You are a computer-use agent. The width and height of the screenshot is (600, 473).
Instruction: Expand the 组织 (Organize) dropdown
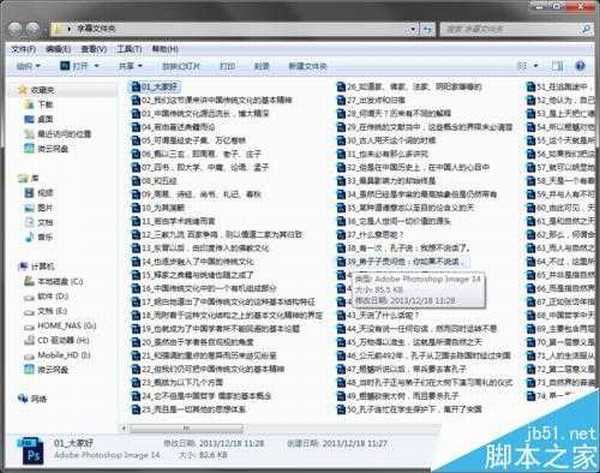pos(28,67)
